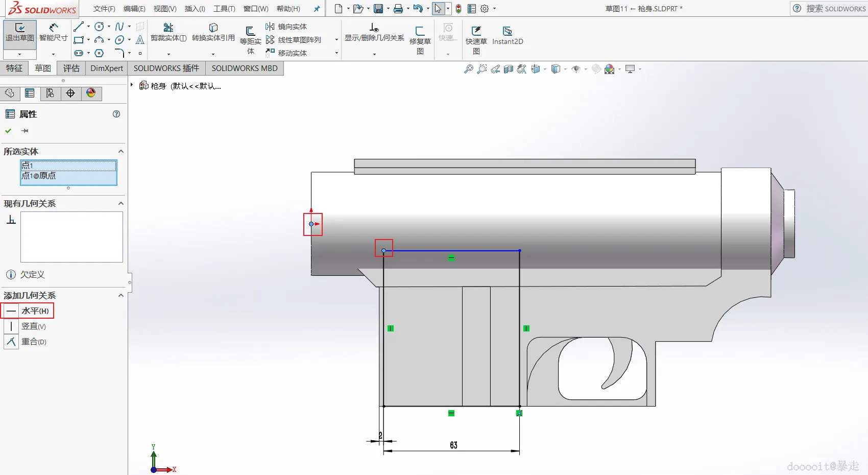
Task: Collapse the 添加几何关系 section
Action: (121, 295)
